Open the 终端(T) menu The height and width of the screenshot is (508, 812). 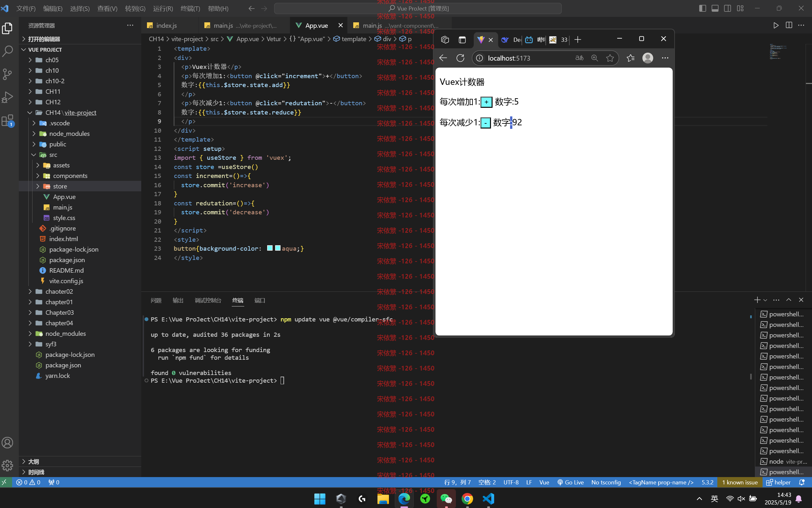[190, 8]
